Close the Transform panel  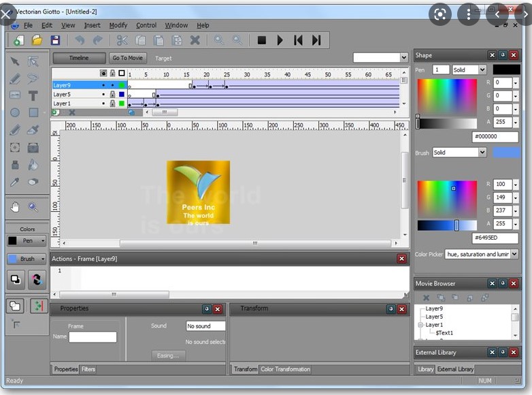pos(401,309)
